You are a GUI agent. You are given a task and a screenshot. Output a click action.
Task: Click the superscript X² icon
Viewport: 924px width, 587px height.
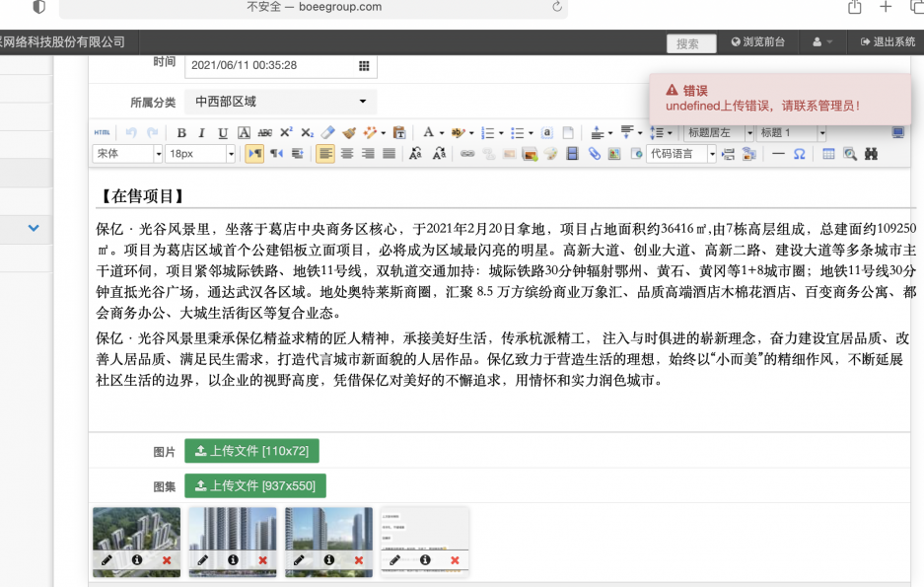286,133
